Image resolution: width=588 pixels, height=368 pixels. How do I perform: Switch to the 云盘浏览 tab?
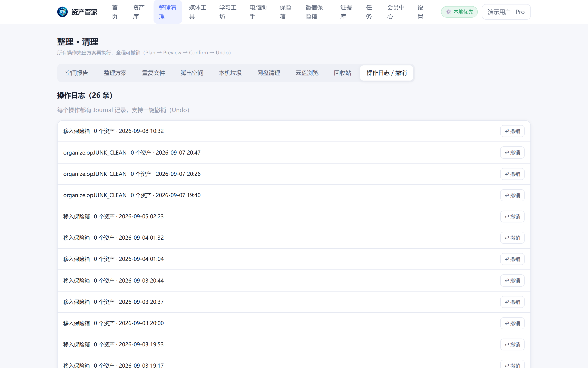click(x=307, y=73)
